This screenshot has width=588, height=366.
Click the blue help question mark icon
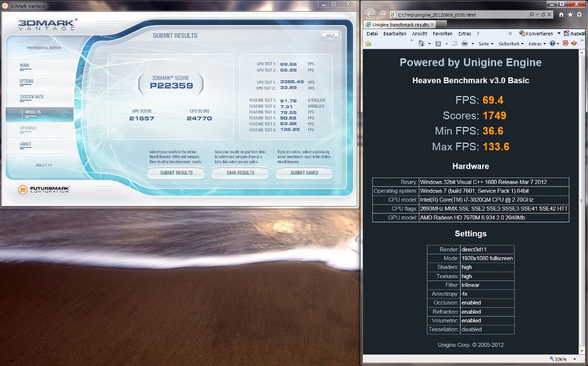(x=553, y=44)
